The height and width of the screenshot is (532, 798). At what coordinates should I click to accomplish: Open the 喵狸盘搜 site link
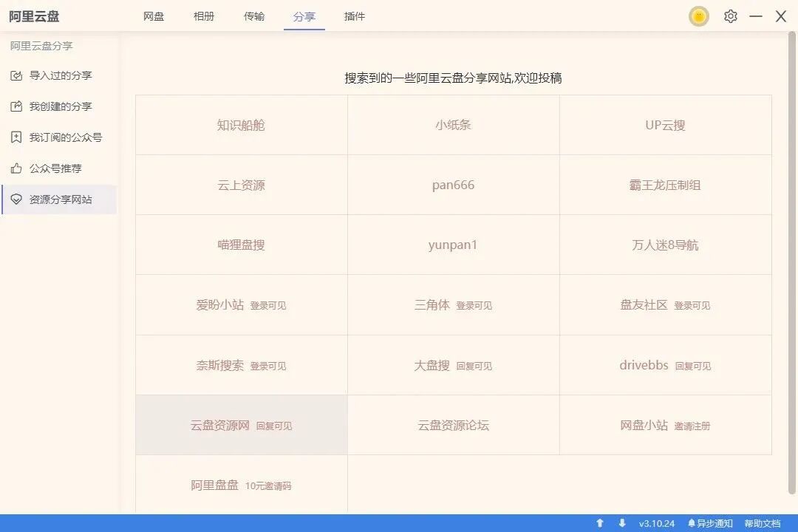(x=241, y=245)
